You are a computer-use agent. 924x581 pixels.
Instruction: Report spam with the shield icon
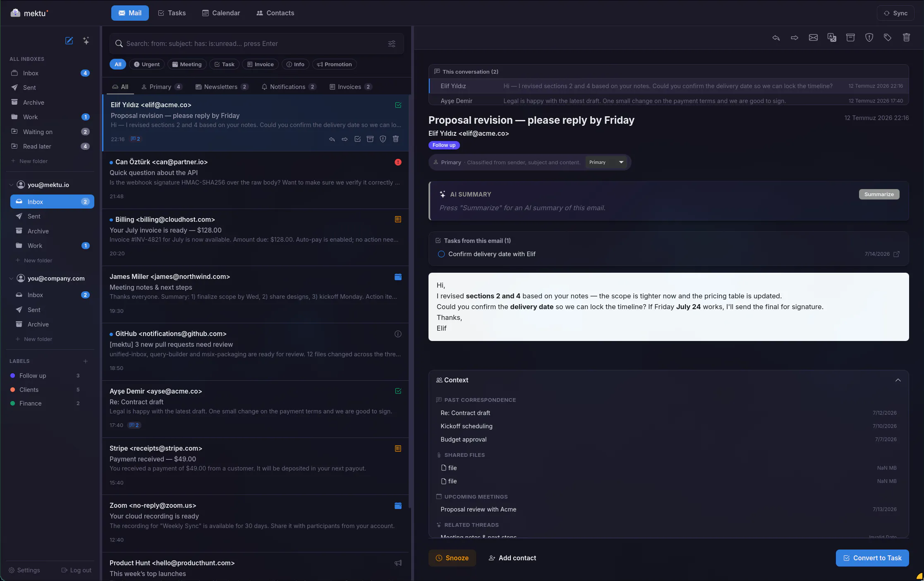(x=869, y=38)
